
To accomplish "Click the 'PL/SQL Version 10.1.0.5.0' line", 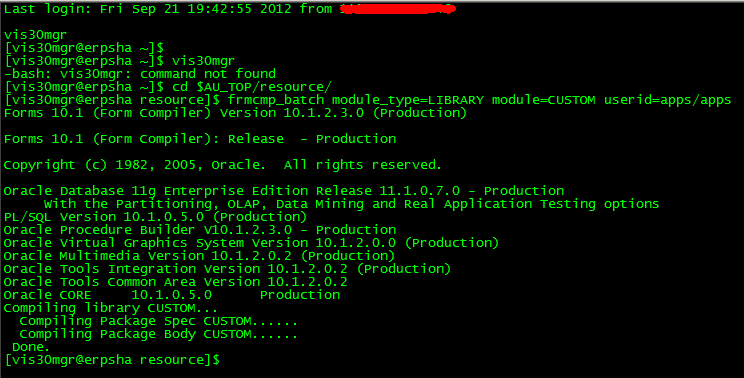I will 155,217.
